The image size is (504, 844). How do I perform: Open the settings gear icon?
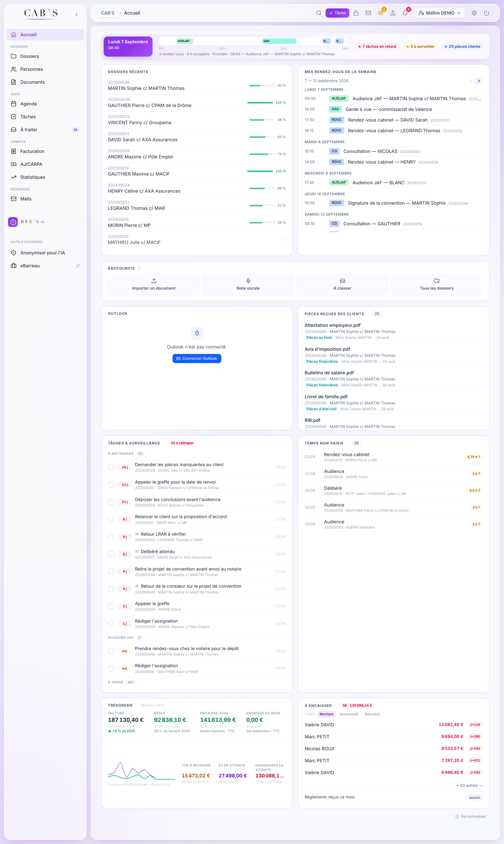coord(474,13)
